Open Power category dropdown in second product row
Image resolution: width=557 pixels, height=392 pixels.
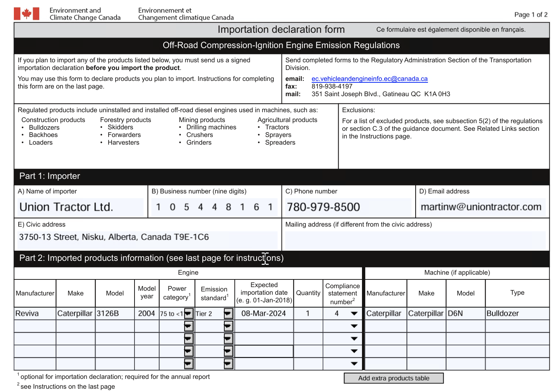click(x=188, y=326)
